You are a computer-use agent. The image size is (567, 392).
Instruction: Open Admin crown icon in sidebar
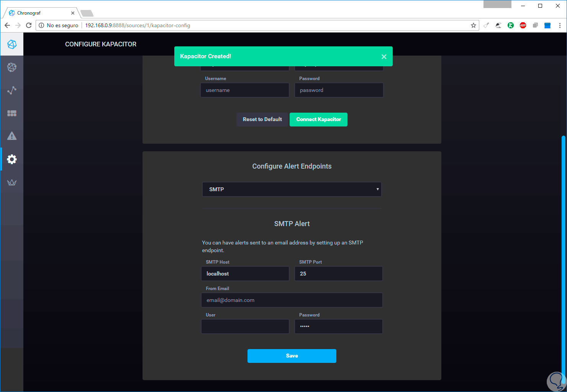click(12, 182)
